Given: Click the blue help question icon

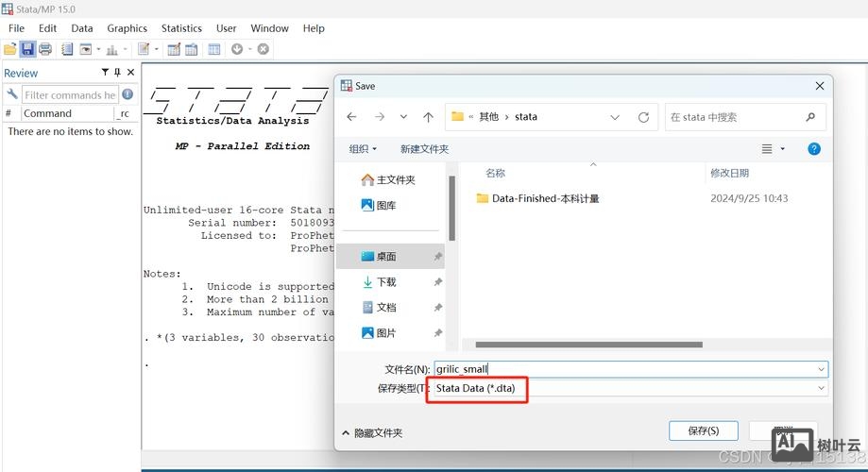Looking at the screenshot, I should point(814,149).
